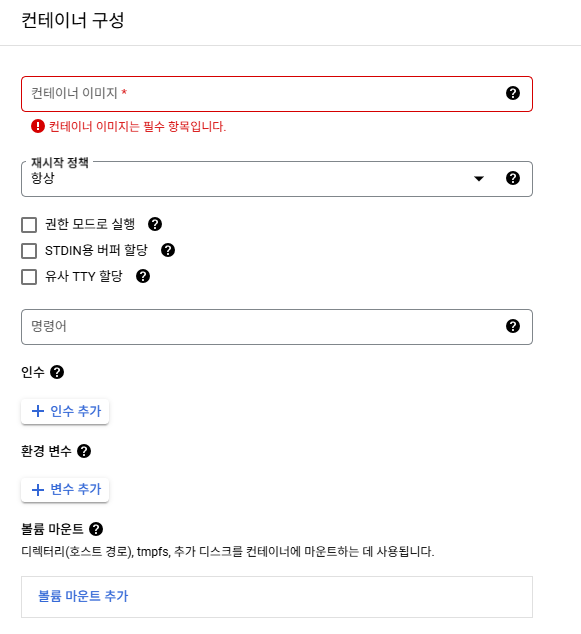The width and height of the screenshot is (581, 634).
Task: Click help icon next to 볼륨 마운트
Action: click(x=96, y=529)
